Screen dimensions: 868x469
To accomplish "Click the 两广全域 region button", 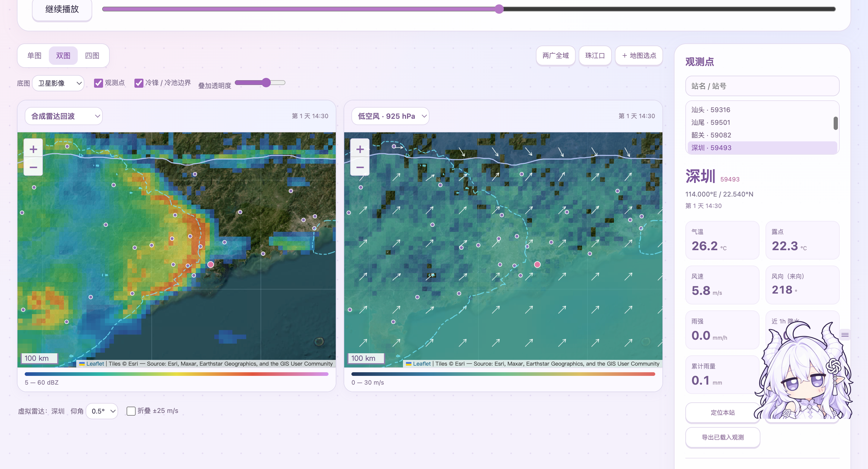I will tap(555, 55).
